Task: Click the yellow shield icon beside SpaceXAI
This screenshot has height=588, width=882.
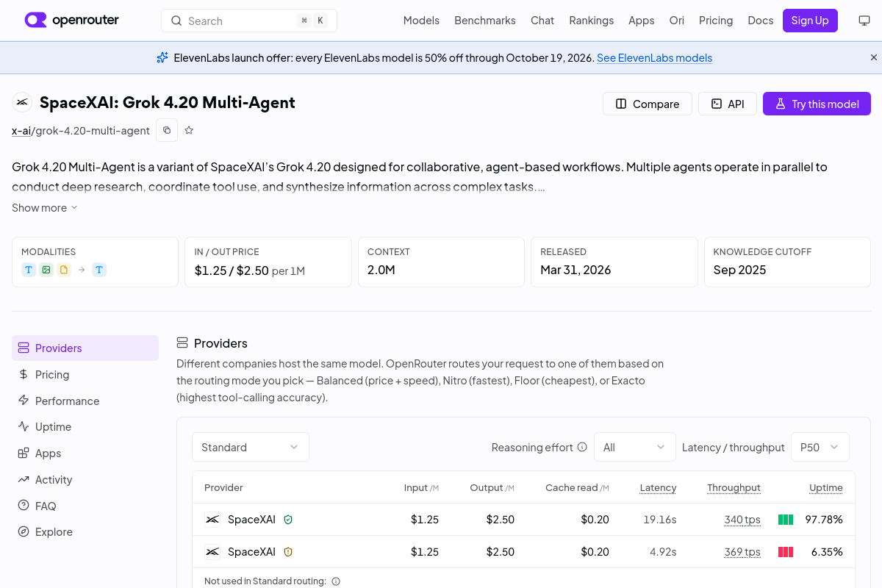Action: 288,552
